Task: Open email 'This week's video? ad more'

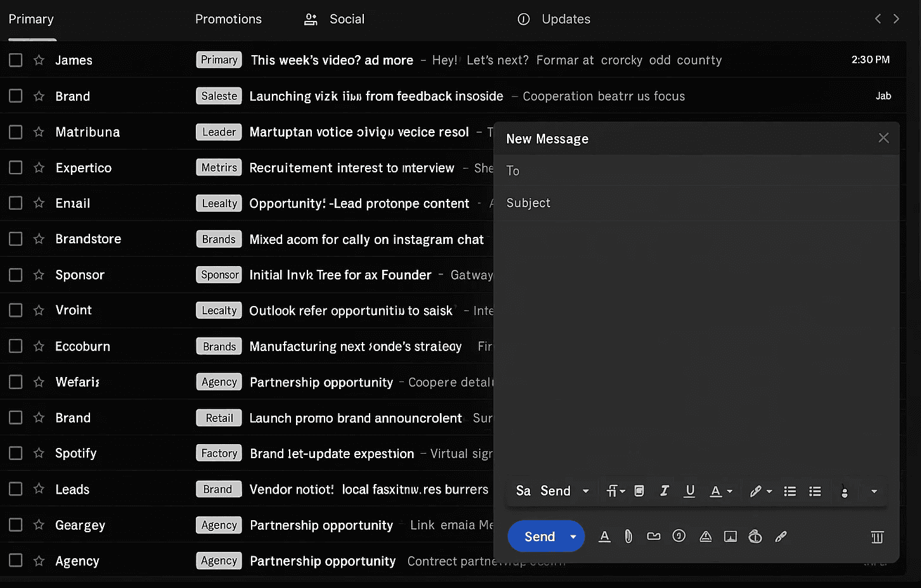Action: [332, 60]
